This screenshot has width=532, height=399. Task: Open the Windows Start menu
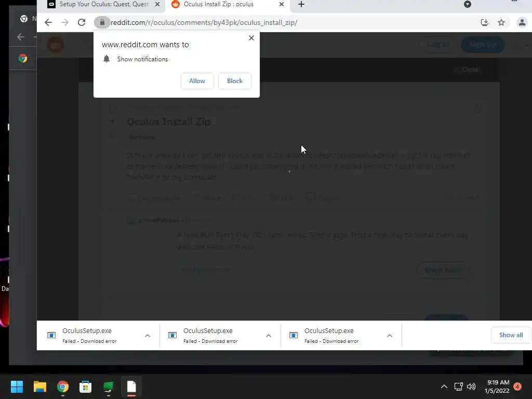pos(17,387)
